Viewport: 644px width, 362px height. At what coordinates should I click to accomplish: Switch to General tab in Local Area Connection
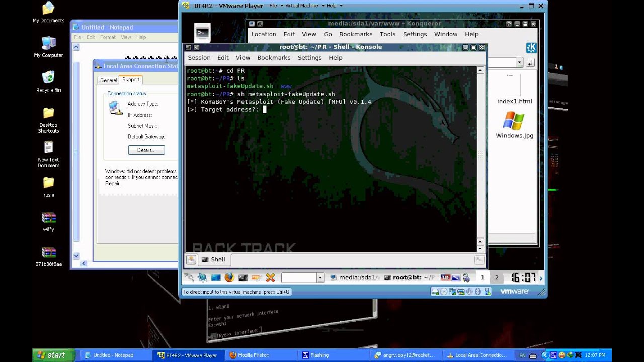pos(108,80)
